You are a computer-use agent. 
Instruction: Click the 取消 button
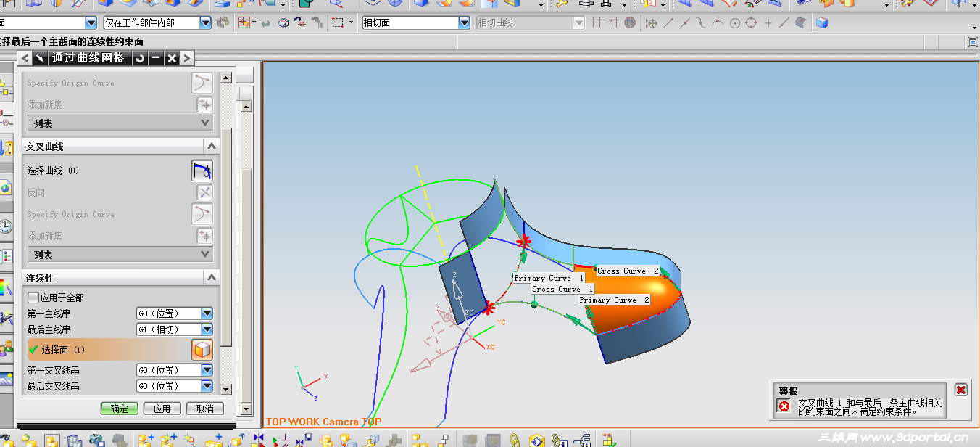coord(205,409)
